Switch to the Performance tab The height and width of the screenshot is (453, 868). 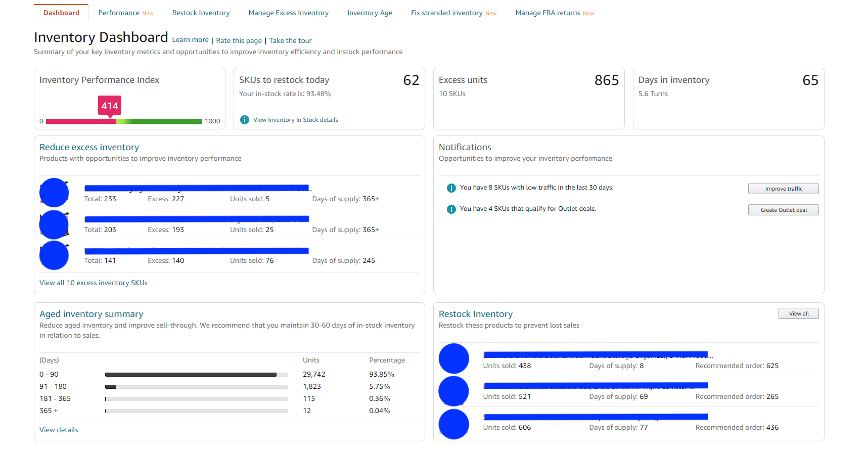pos(126,13)
